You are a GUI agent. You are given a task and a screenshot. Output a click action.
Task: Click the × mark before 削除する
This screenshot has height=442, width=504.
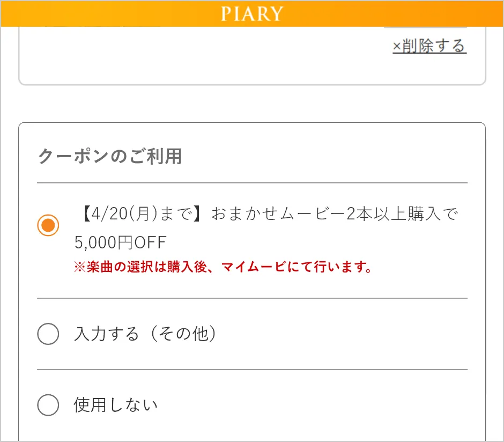[x=397, y=47]
